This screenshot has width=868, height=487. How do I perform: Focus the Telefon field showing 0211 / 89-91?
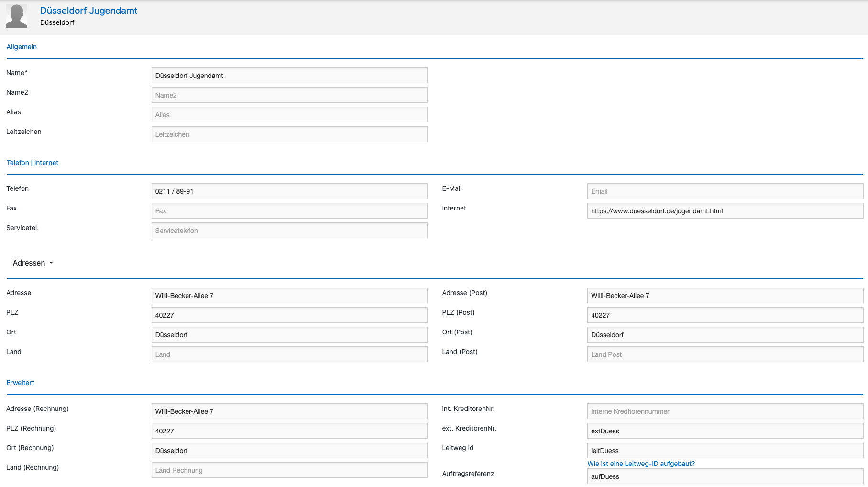[289, 191]
